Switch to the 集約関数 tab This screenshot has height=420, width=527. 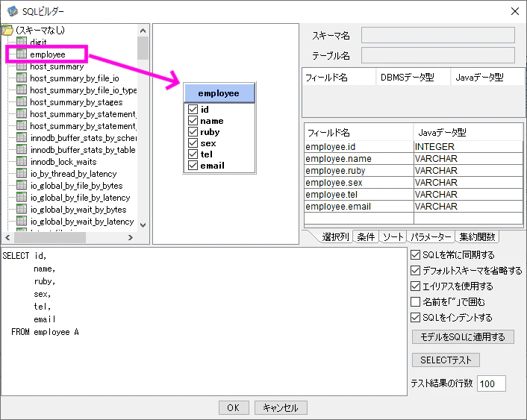coord(477,237)
